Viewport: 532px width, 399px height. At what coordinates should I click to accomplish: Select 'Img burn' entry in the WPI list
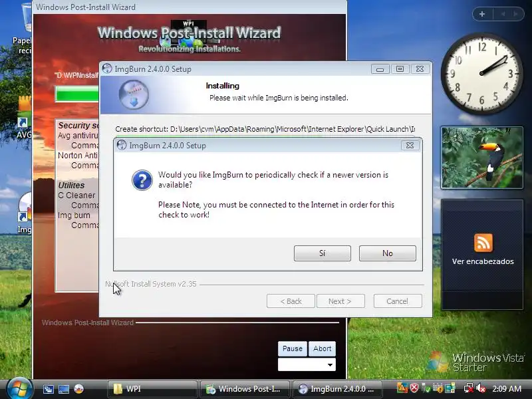74,215
